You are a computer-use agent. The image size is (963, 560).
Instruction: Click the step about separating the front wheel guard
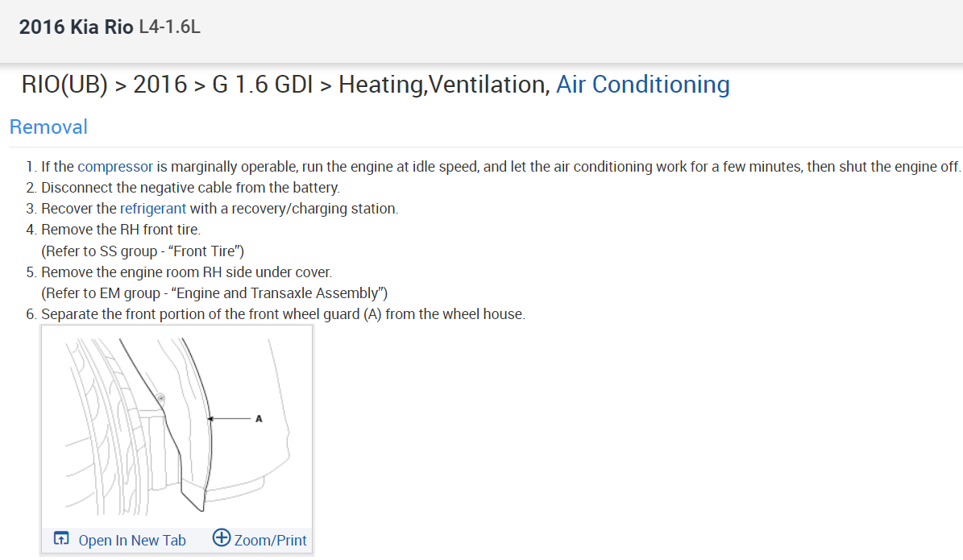[283, 313]
